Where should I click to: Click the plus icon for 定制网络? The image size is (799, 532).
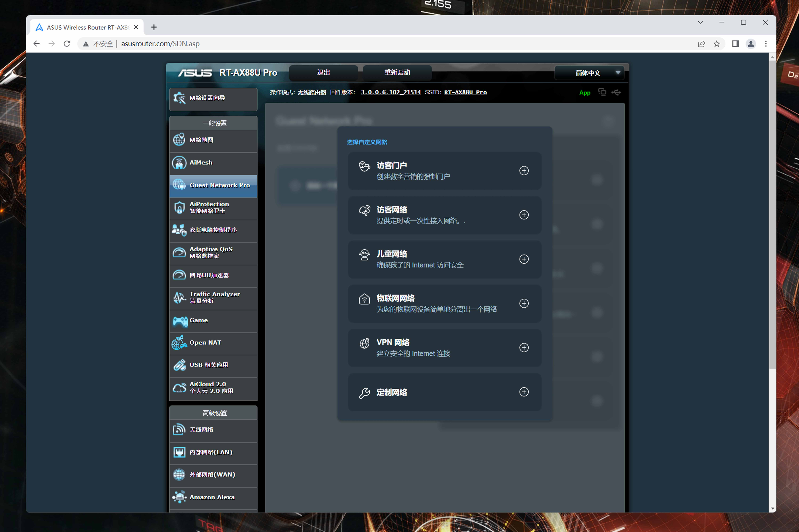[524, 392]
